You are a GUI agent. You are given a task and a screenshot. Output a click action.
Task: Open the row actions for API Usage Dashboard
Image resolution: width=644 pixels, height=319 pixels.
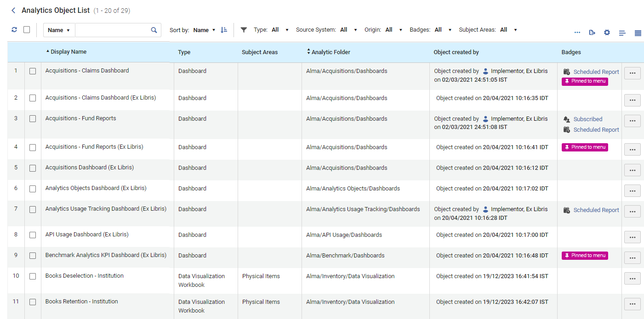pos(633,237)
